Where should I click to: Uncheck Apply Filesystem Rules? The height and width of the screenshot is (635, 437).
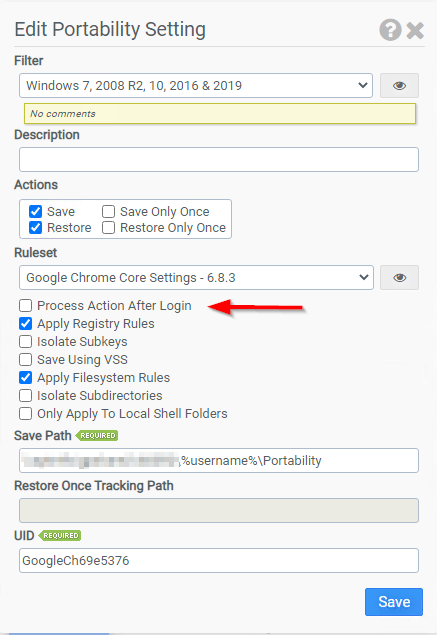(26, 377)
